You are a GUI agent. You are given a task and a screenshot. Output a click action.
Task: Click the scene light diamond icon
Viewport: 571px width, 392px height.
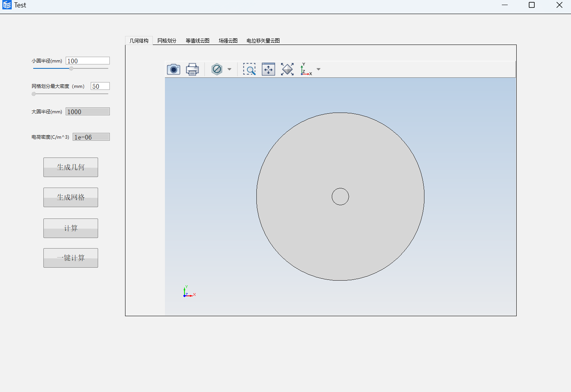287,70
